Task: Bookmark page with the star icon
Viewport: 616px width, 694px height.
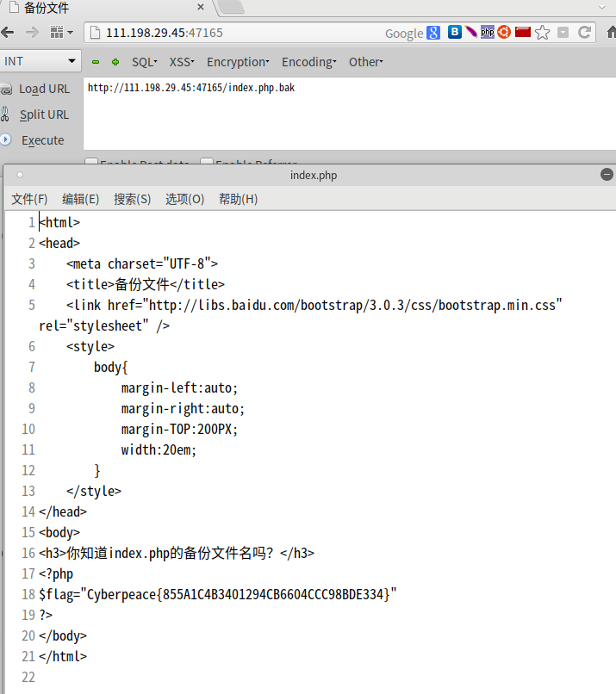Action: point(542,33)
